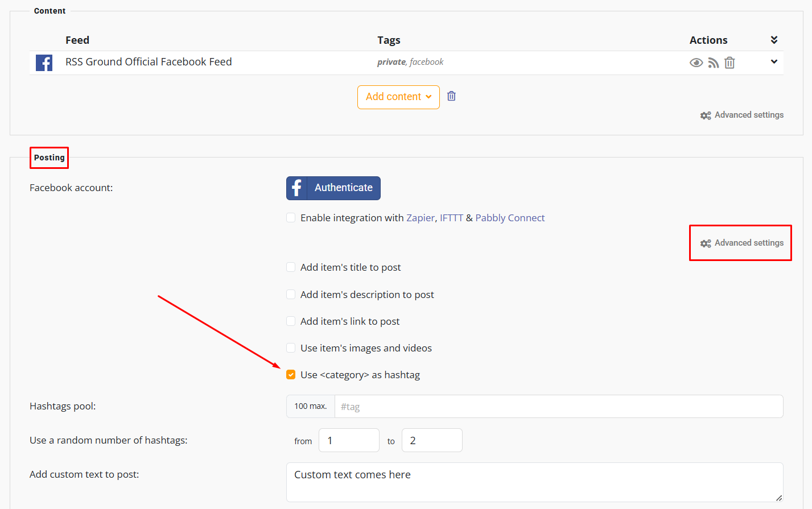Click the Facebook logo of the feed
This screenshot has width=812, height=509.
(x=44, y=63)
